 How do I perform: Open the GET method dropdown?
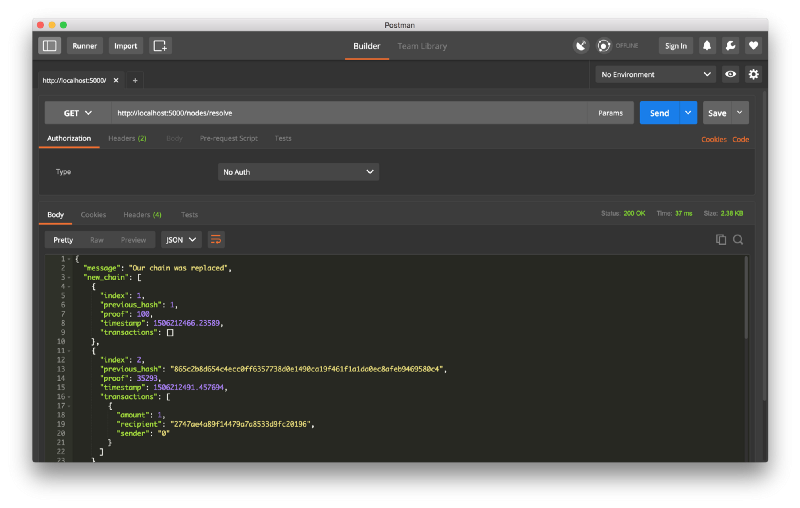pos(78,113)
